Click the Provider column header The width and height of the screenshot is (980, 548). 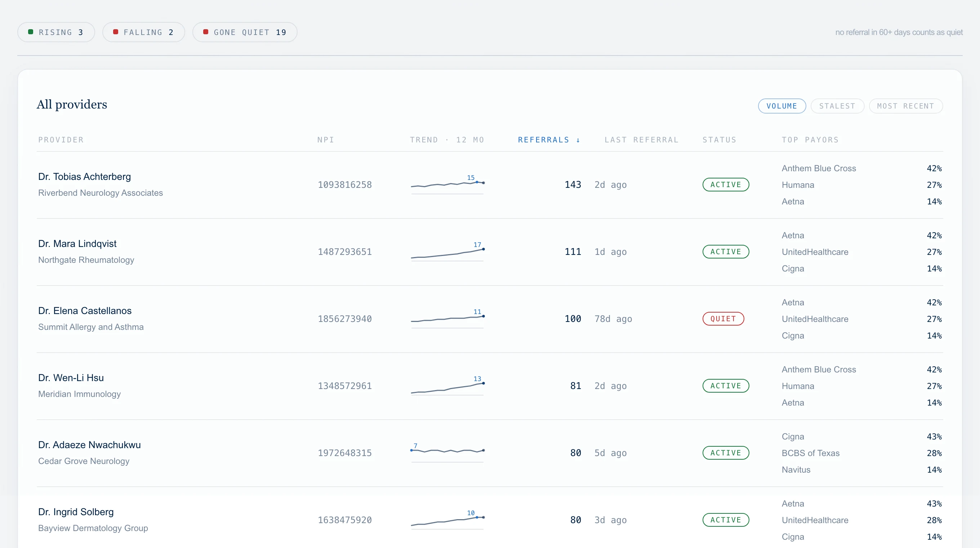point(61,140)
